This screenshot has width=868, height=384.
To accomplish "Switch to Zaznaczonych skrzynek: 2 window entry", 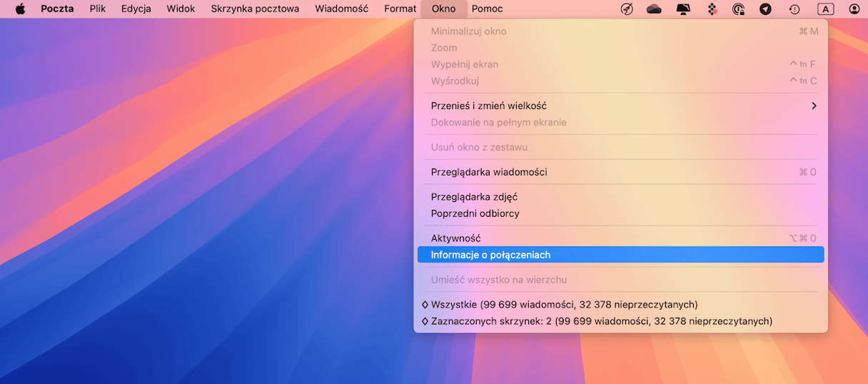I will point(620,321).
